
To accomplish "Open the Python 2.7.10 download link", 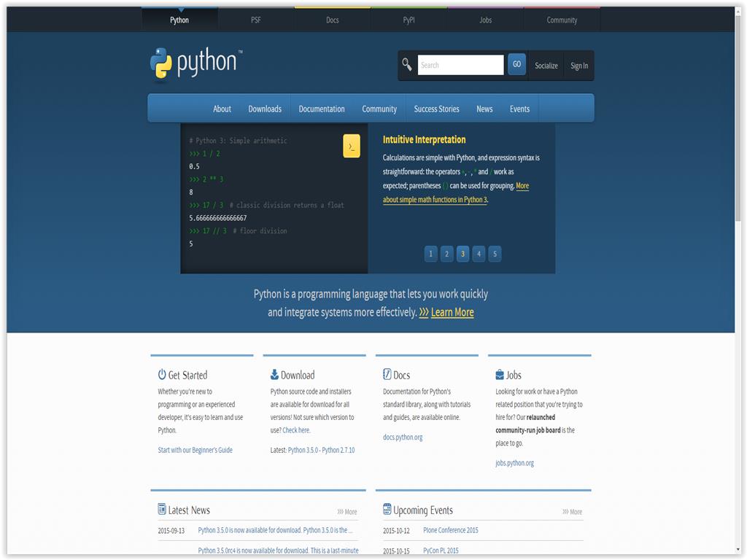I will click(x=338, y=450).
